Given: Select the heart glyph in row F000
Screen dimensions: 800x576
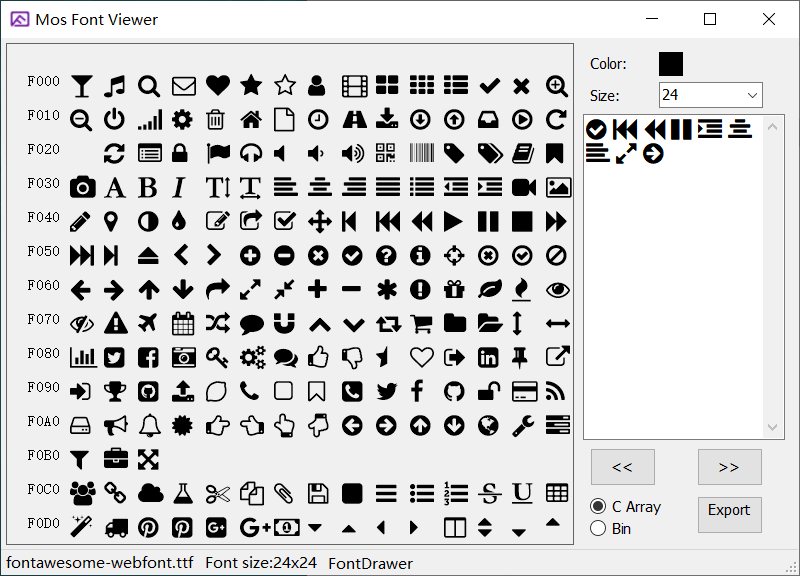Looking at the screenshot, I should coord(217,86).
